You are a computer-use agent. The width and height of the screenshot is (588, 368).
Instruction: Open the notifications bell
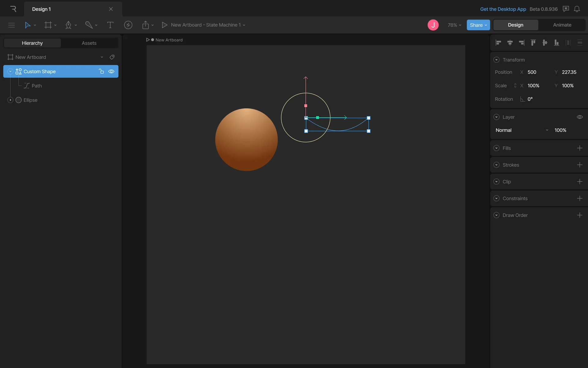click(577, 9)
